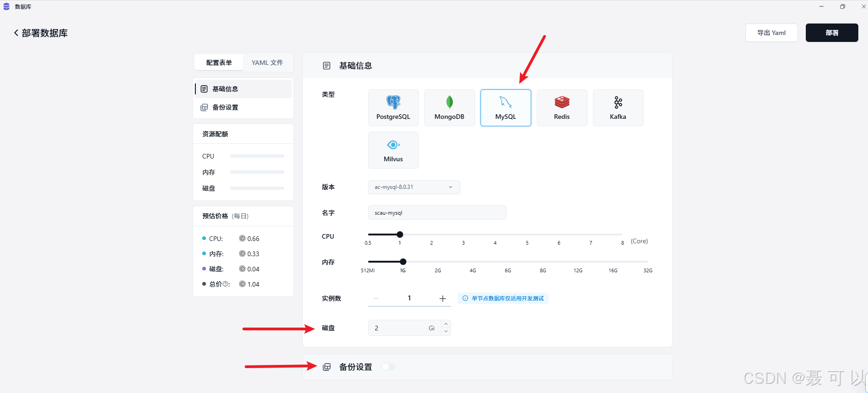Open 基础信息 in the side navigation
The width and height of the screenshot is (868, 393).
pyautogui.click(x=243, y=89)
